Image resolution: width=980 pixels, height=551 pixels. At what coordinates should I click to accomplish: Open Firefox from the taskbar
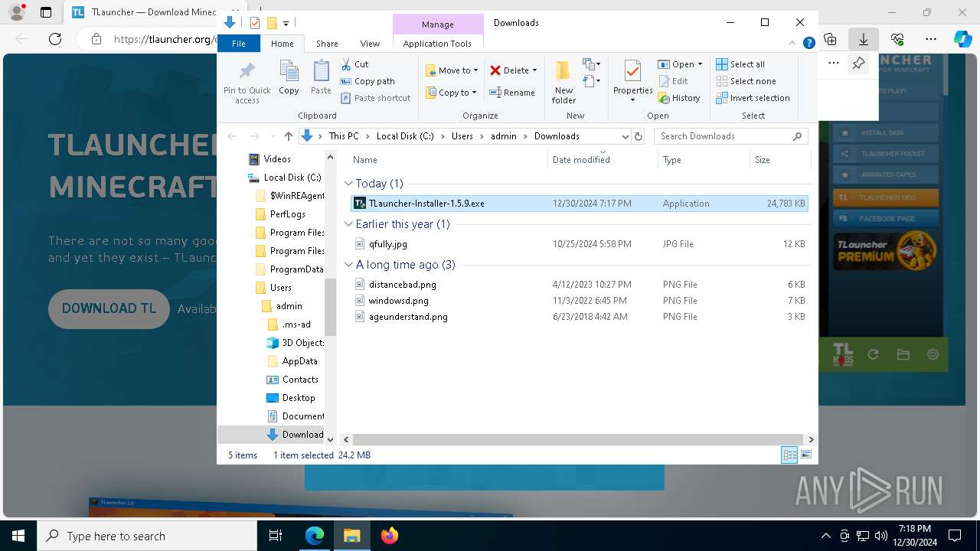point(390,536)
